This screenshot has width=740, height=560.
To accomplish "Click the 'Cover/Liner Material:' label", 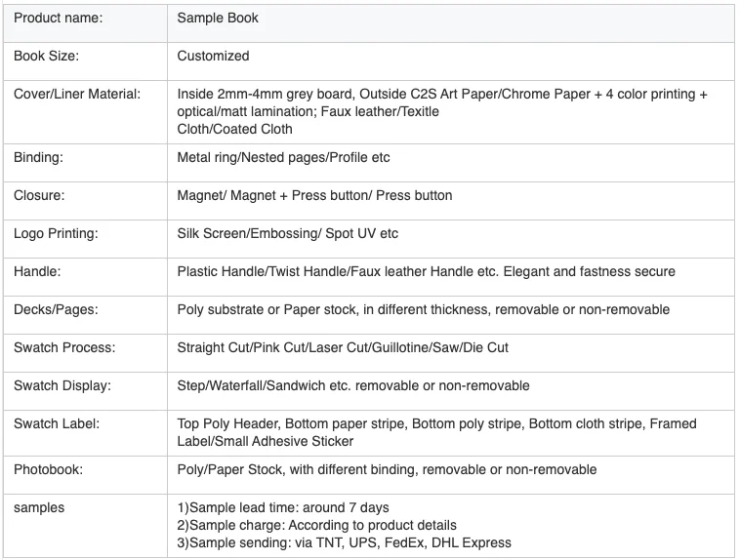I will pyautogui.click(x=77, y=95).
